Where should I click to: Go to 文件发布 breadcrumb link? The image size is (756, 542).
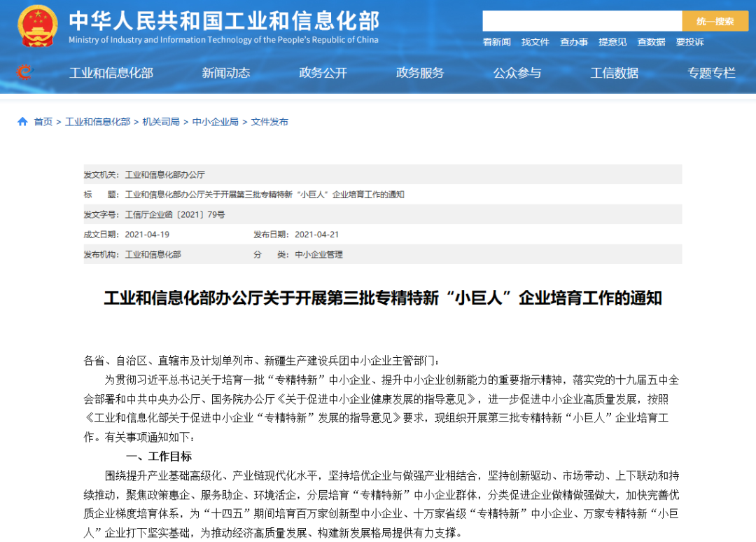[269, 122]
